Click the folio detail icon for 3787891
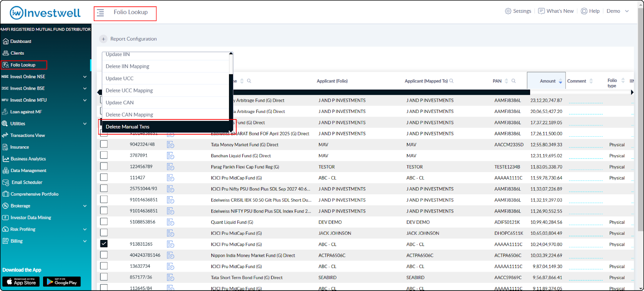The image size is (644, 291). point(171,156)
